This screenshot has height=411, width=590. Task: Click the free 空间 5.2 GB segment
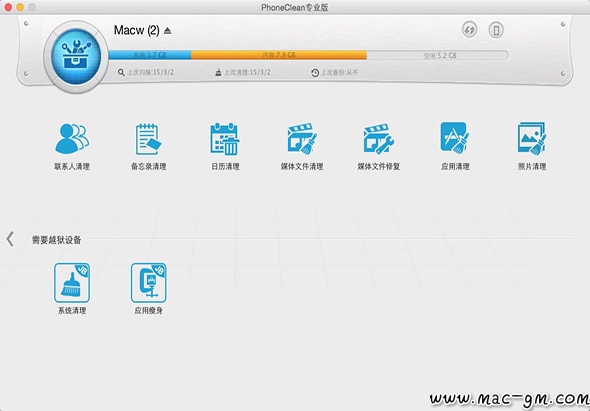pos(438,55)
